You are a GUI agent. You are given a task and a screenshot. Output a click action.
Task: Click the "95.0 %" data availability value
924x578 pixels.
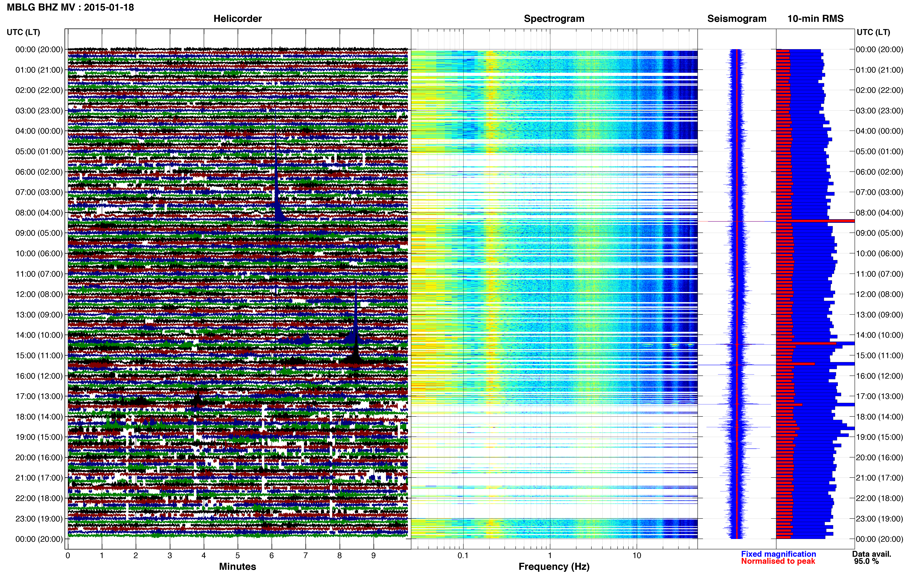point(867,561)
